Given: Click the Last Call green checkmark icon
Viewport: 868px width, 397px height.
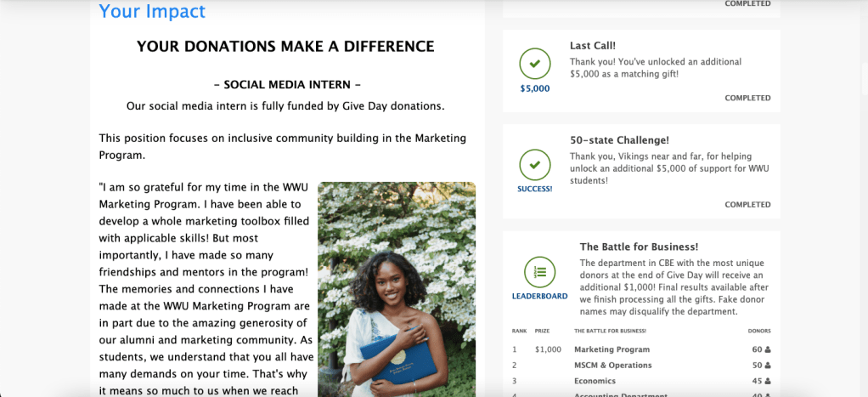Looking at the screenshot, I should [534, 63].
